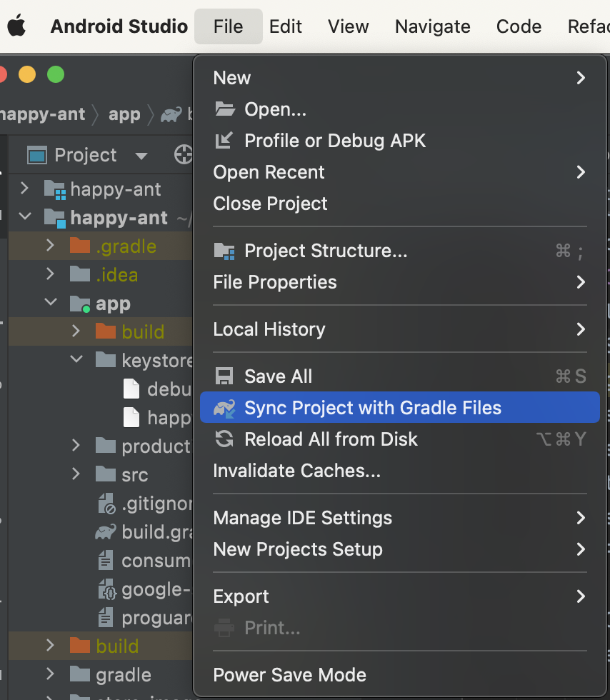Expand the root-level build folder

pos(50,645)
